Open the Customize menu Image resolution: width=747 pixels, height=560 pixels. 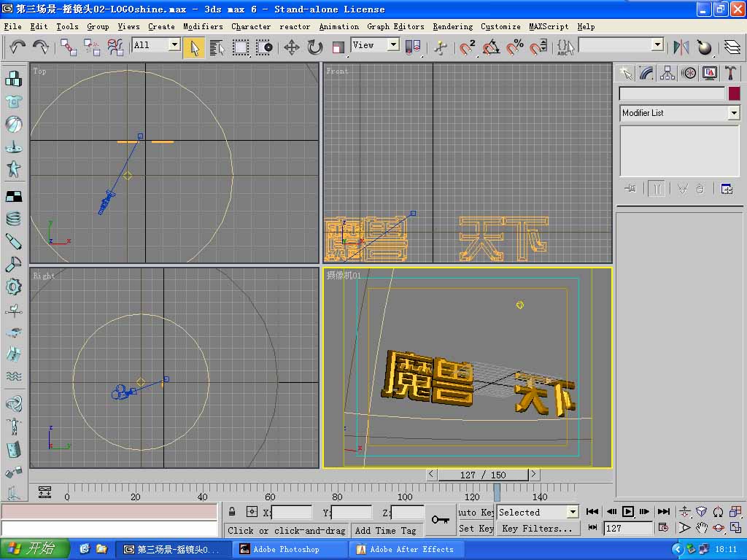(x=500, y=27)
